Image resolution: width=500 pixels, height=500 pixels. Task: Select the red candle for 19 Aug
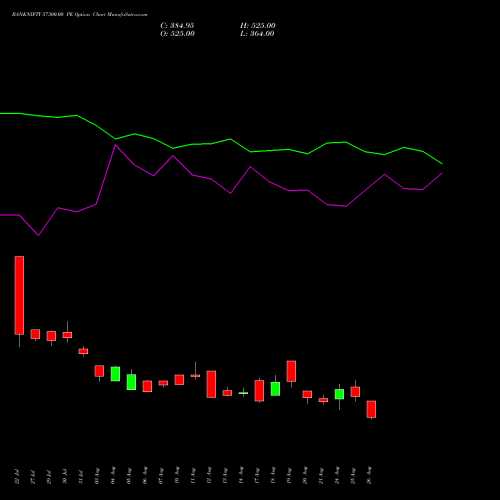pyautogui.click(x=291, y=371)
